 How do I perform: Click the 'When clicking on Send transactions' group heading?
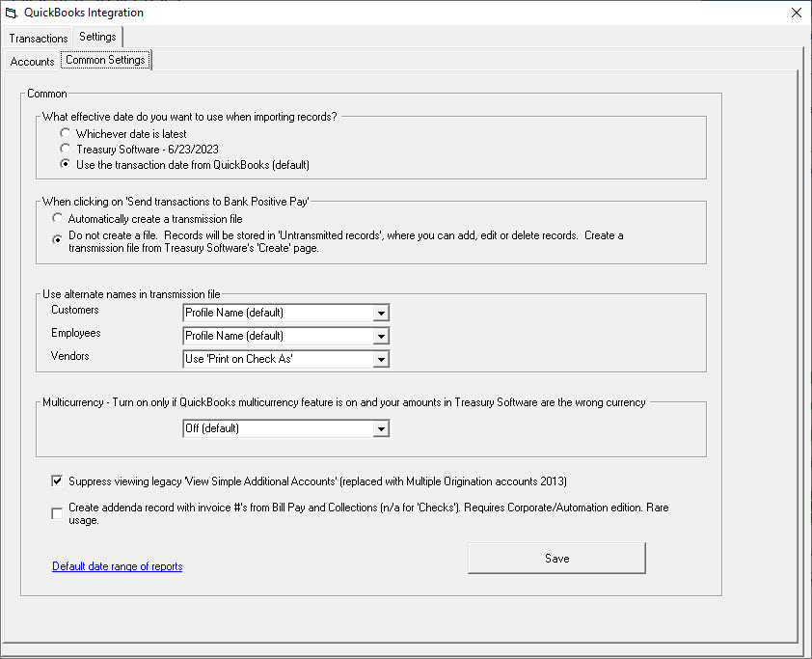[176, 202]
